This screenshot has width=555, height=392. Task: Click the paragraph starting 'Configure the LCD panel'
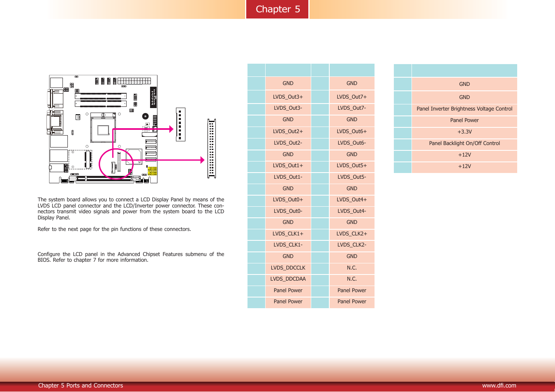click(x=131, y=257)
